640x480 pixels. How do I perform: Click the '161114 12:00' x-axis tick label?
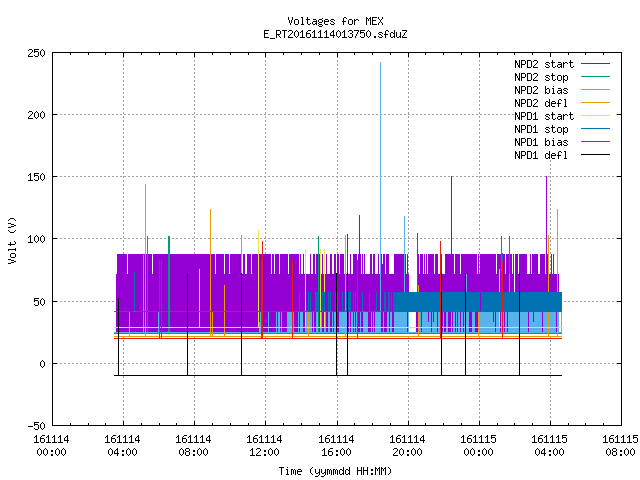pos(264,446)
